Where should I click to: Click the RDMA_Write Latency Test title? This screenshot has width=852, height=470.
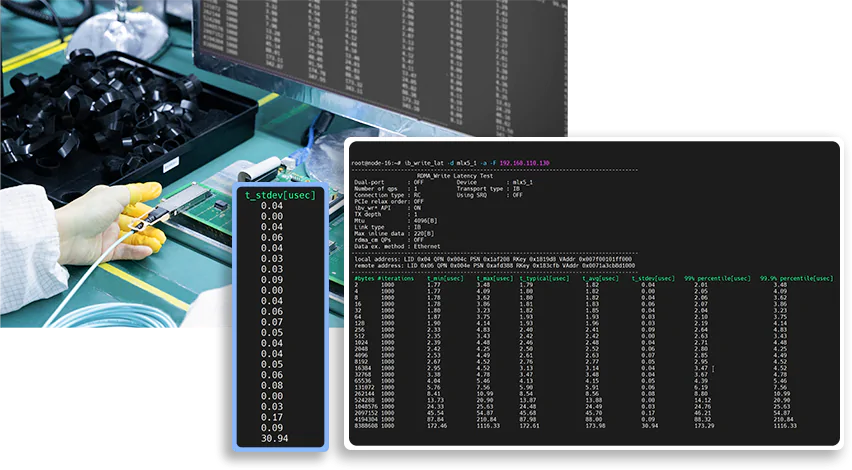[455, 176]
